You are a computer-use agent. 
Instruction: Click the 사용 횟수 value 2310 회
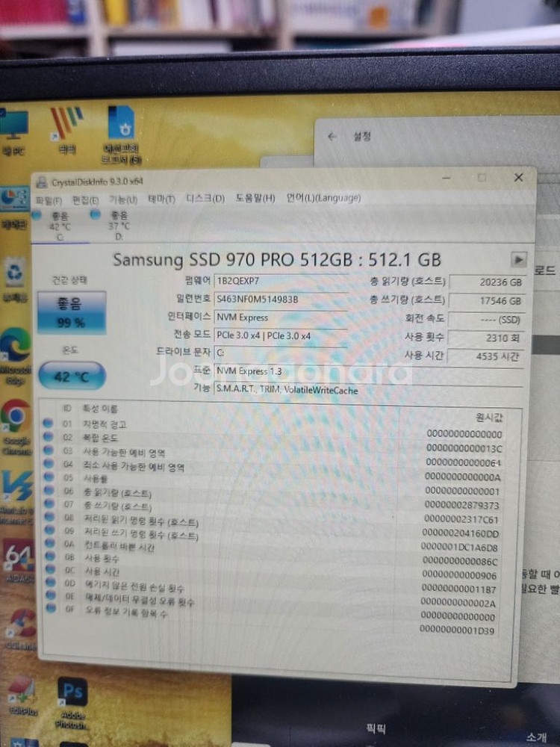(x=486, y=338)
